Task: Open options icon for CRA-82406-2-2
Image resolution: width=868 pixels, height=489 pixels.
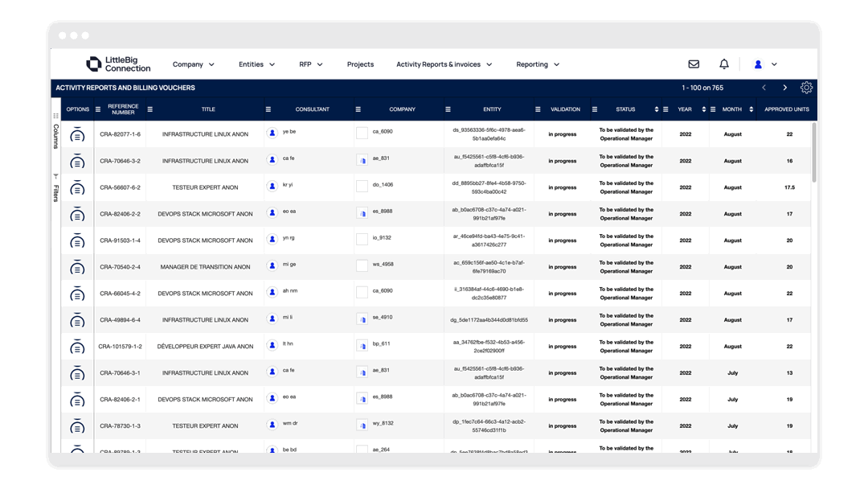Action: 77,214
